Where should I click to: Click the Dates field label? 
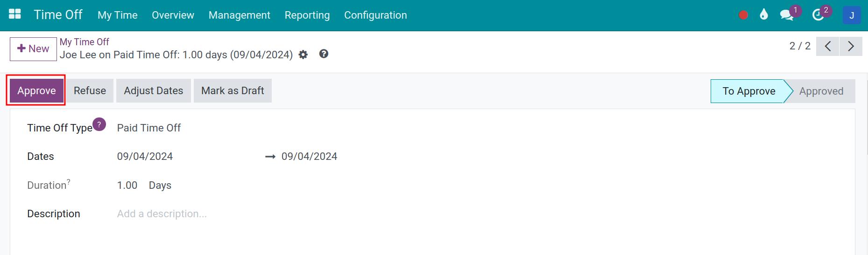tap(41, 156)
